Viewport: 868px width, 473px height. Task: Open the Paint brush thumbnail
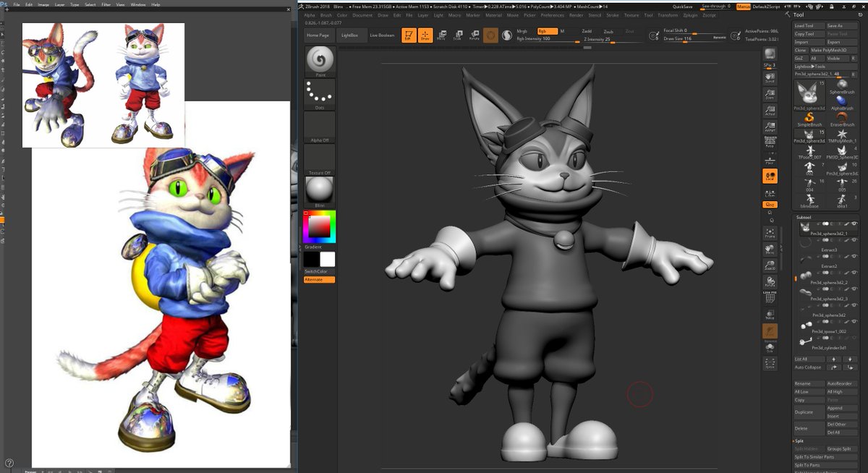click(x=320, y=62)
